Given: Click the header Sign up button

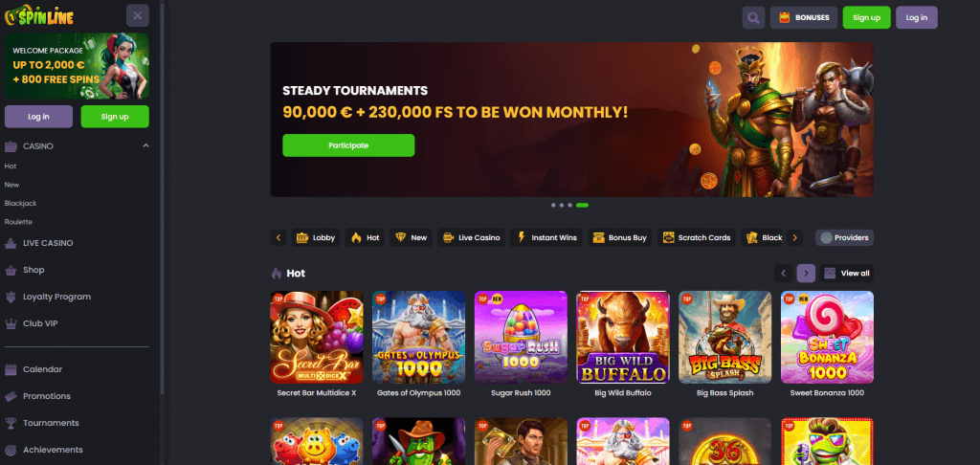Looking at the screenshot, I should pyautogui.click(x=866, y=17).
